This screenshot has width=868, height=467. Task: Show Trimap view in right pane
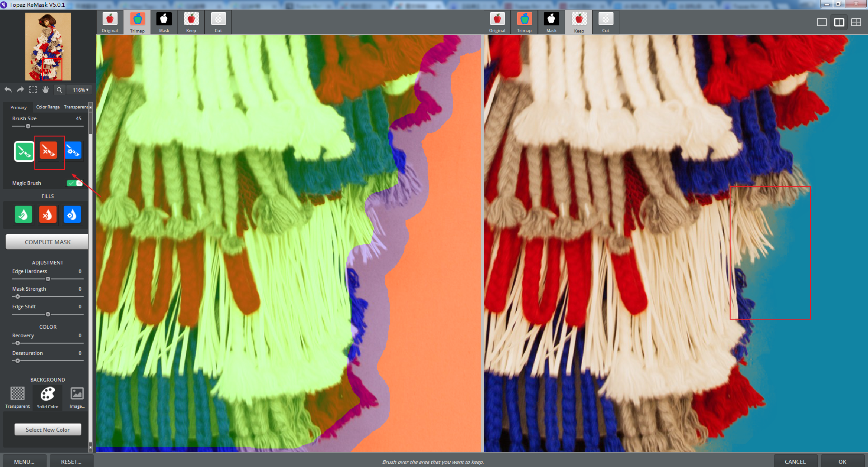[524, 23]
